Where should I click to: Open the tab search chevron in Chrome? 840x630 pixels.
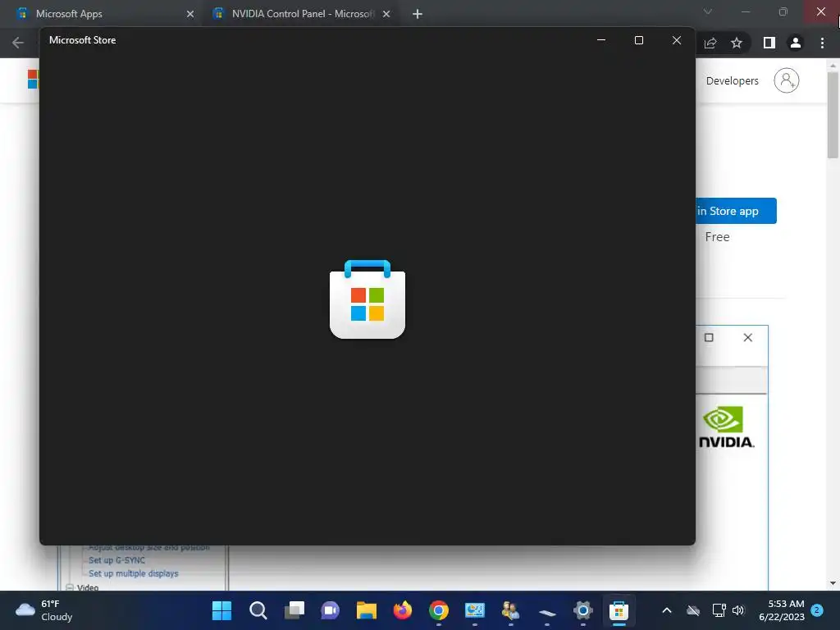(x=708, y=11)
